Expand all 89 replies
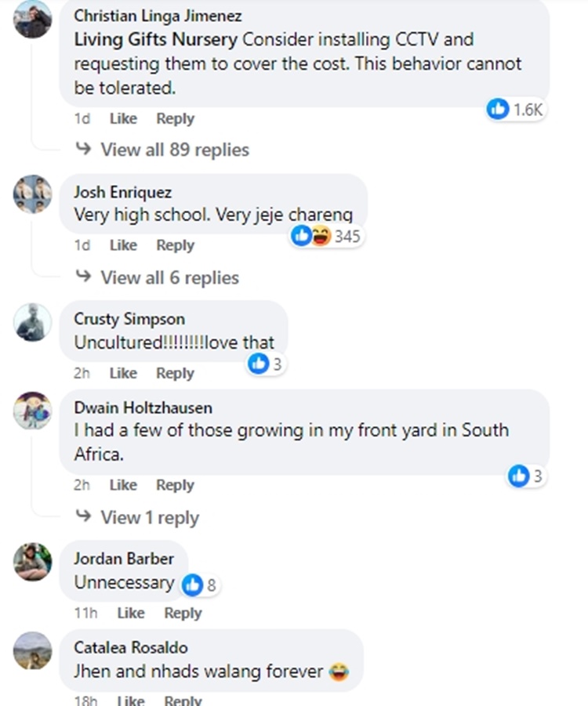The height and width of the screenshot is (706, 588). tap(174, 150)
